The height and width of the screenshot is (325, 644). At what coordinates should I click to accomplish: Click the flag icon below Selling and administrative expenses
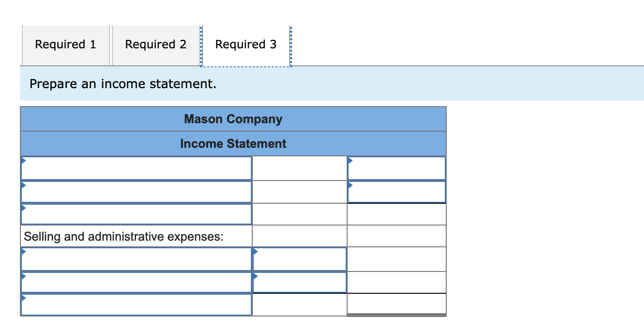click(x=23, y=253)
